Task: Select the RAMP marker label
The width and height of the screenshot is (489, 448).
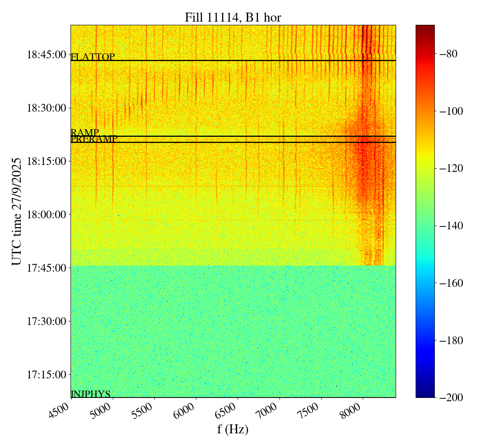Action: [x=85, y=133]
